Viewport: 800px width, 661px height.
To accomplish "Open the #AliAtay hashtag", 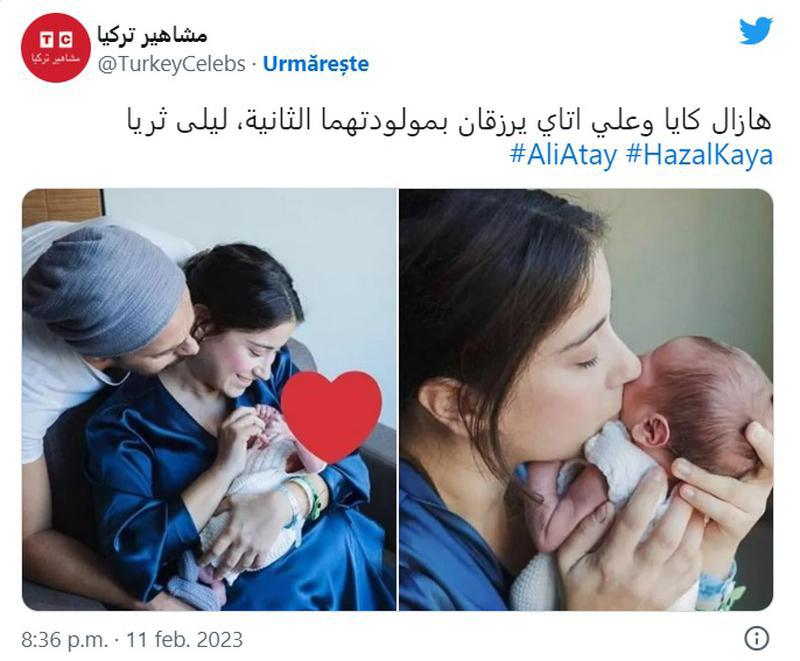I will [564, 154].
